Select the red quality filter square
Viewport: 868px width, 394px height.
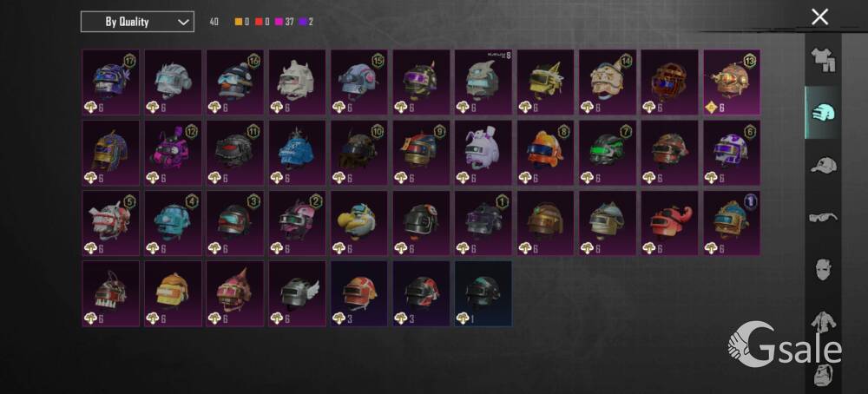click(x=259, y=23)
